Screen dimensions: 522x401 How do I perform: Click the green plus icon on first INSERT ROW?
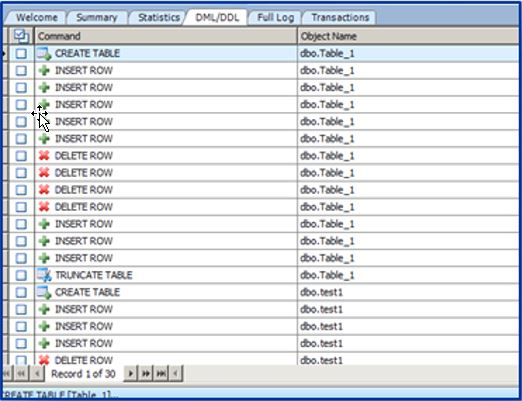click(44, 70)
